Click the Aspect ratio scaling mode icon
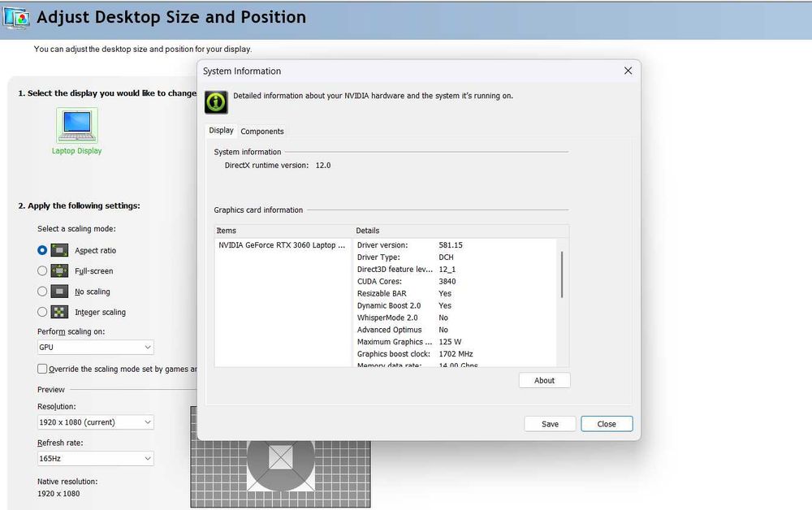The width and height of the screenshot is (812, 510). [x=59, y=251]
